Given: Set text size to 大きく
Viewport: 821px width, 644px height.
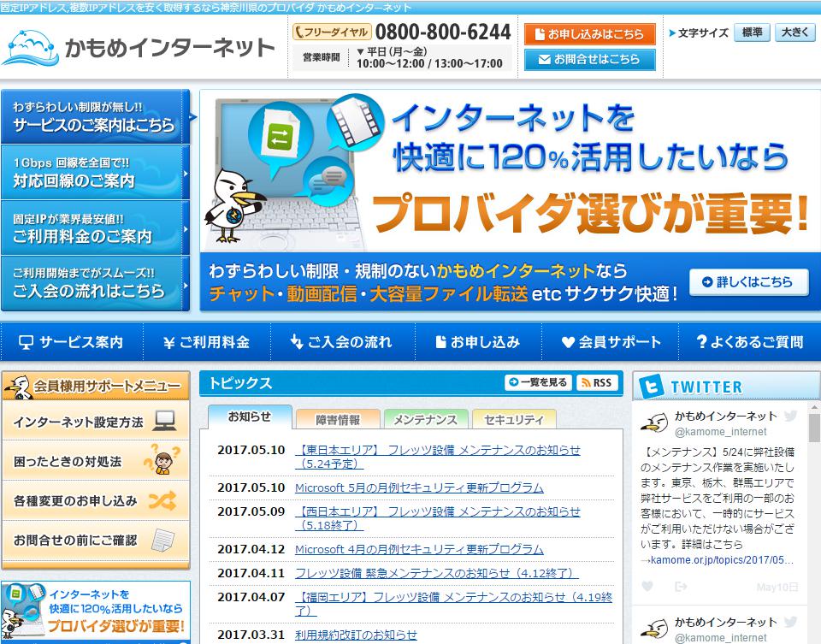Looking at the screenshot, I should point(794,32).
